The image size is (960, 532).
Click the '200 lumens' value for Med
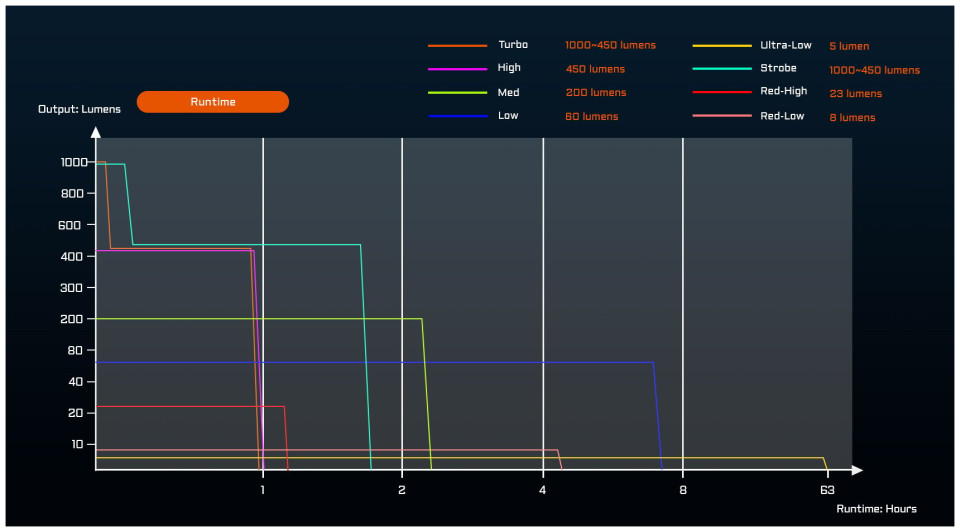click(595, 93)
